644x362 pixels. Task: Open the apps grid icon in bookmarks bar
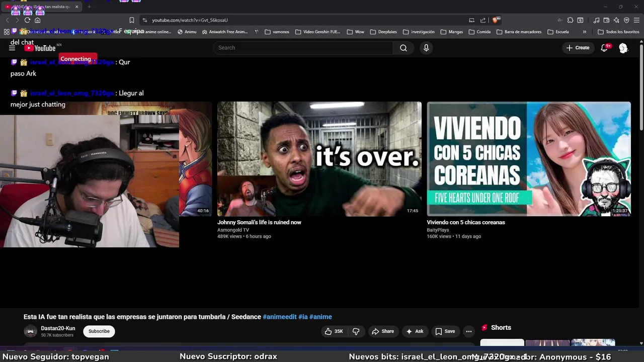click(7, 32)
